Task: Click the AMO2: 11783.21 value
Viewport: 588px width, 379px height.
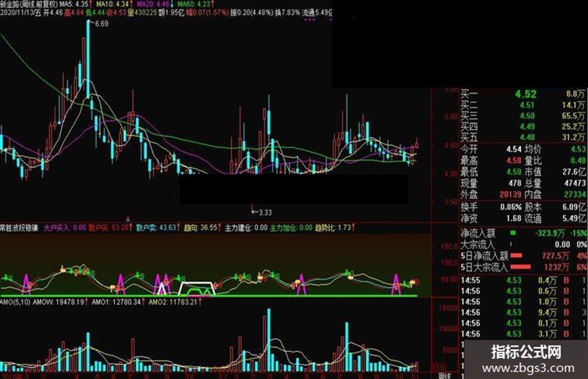Action: coord(175,302)
